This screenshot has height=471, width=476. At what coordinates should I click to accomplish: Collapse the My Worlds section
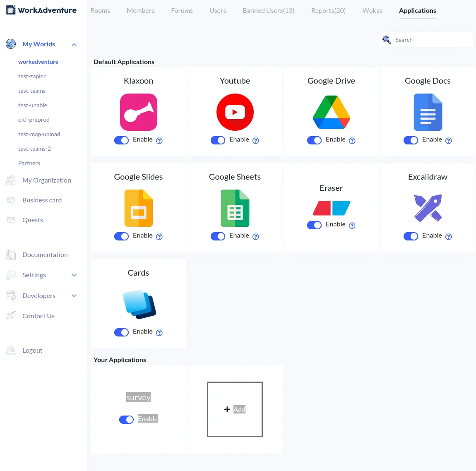[x=74, y=45]
